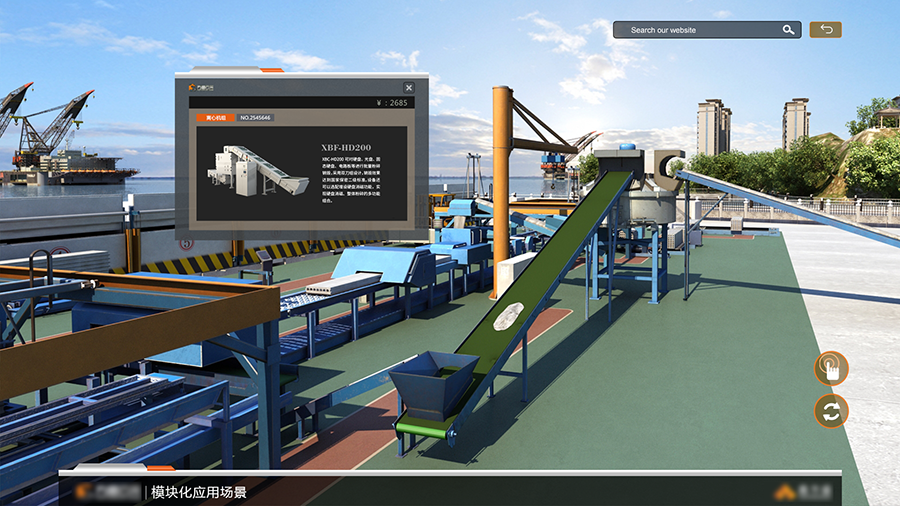Select the concrete slab on roller conveyor
Viewport: 900px width, 506px height.
(343, 283)
